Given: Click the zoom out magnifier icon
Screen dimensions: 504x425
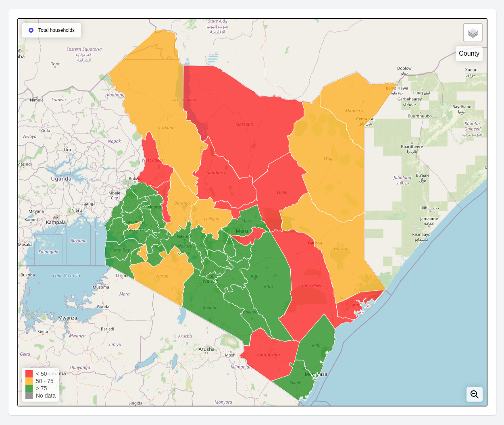Looking at the screenshot, I should click(474, 394).
